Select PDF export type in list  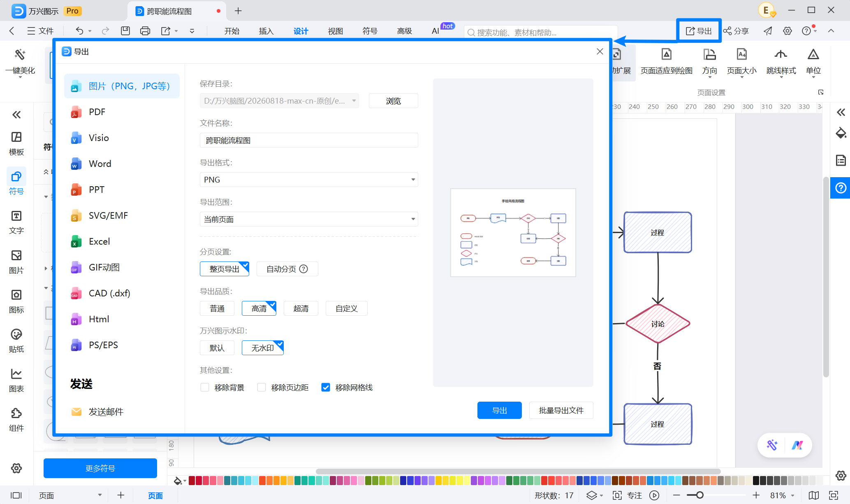point(122,112)
